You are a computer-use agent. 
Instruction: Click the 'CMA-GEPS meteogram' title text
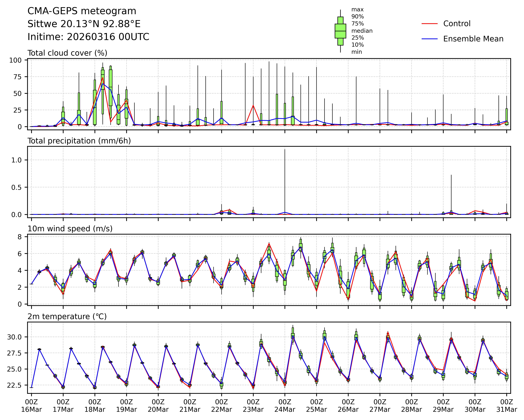[x=82, y=11]
